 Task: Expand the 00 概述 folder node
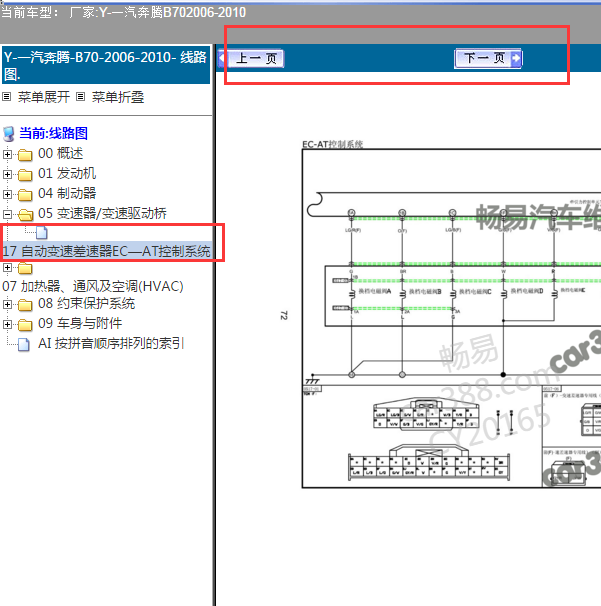pyautogui.click(x=7, y=154)
